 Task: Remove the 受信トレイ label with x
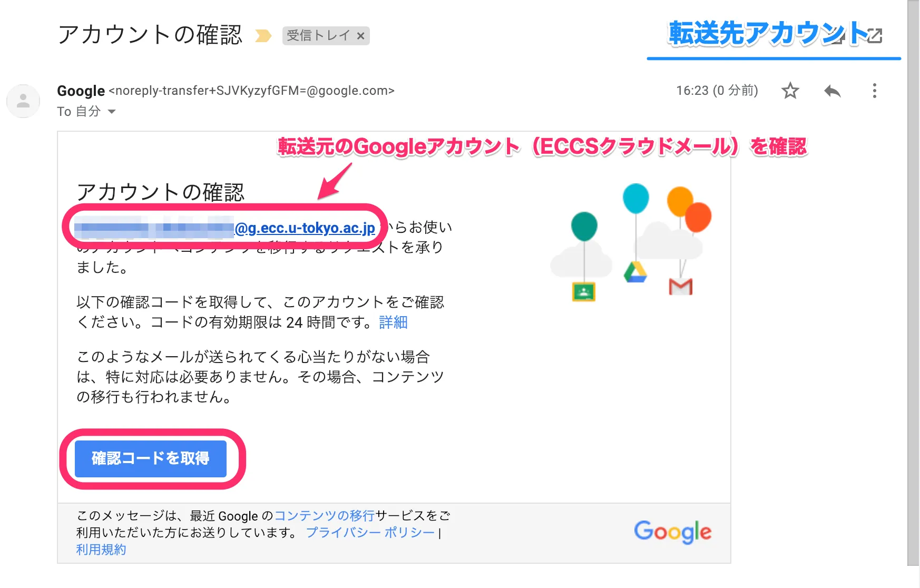pyautogui.click(x=361, y=36)
